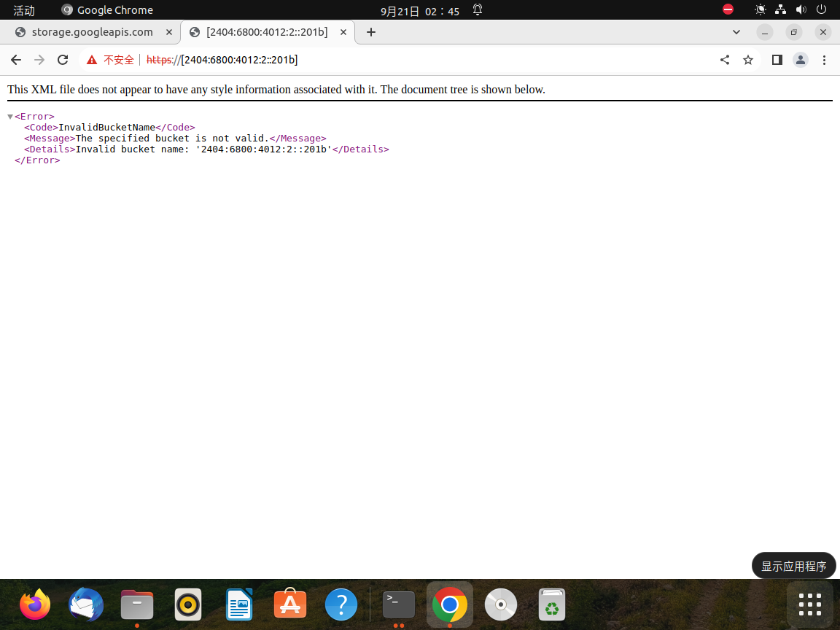
Task: Open the Chrome three-dot menu
Action: coord(824,60)
